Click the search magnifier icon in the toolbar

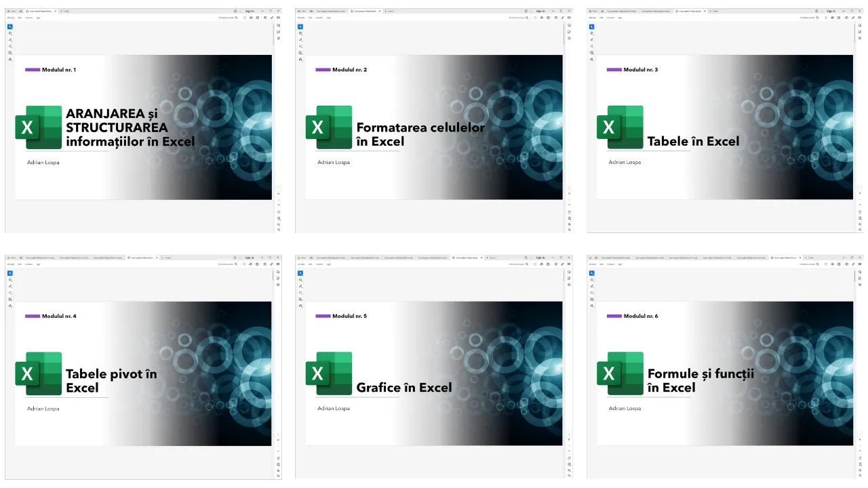(x=236, y=18)
